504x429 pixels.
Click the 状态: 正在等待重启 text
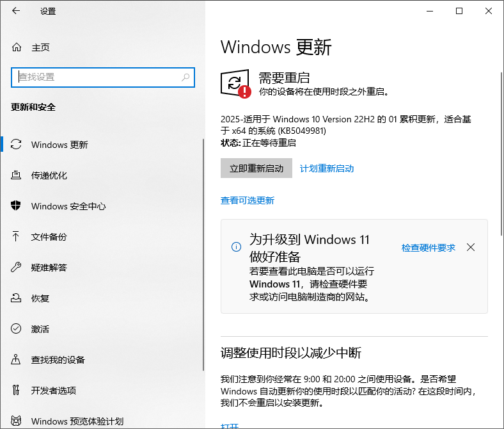258,143
